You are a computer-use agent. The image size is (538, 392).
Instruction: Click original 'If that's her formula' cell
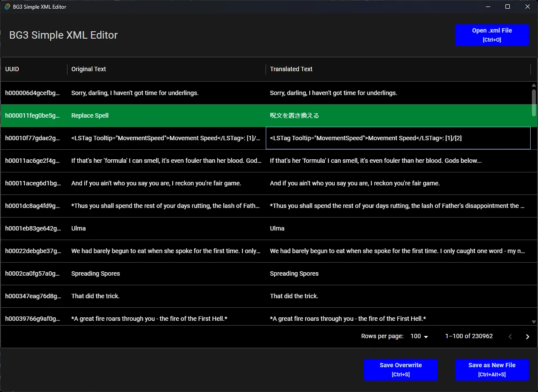point(166,161)
